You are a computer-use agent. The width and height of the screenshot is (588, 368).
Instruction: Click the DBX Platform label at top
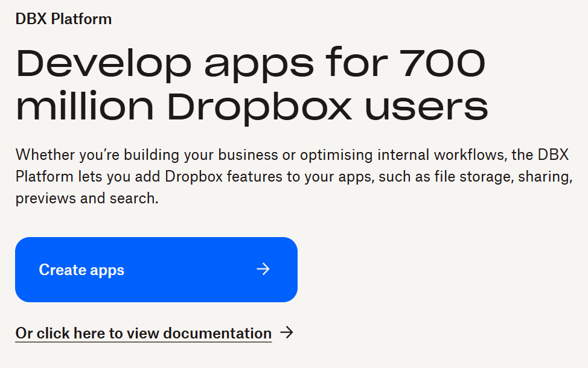tap(63, 19)
